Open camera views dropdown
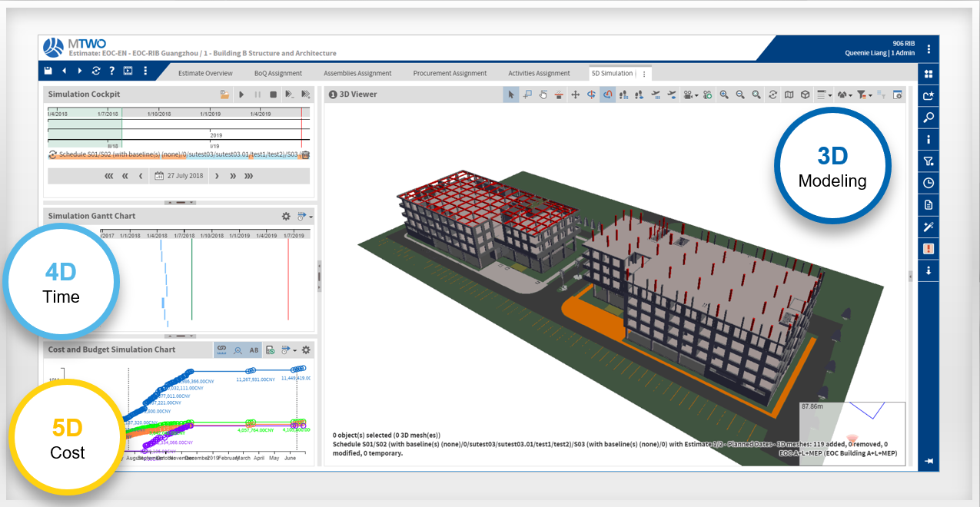Viewport: 980px width, 507px height. coord(690,94)
